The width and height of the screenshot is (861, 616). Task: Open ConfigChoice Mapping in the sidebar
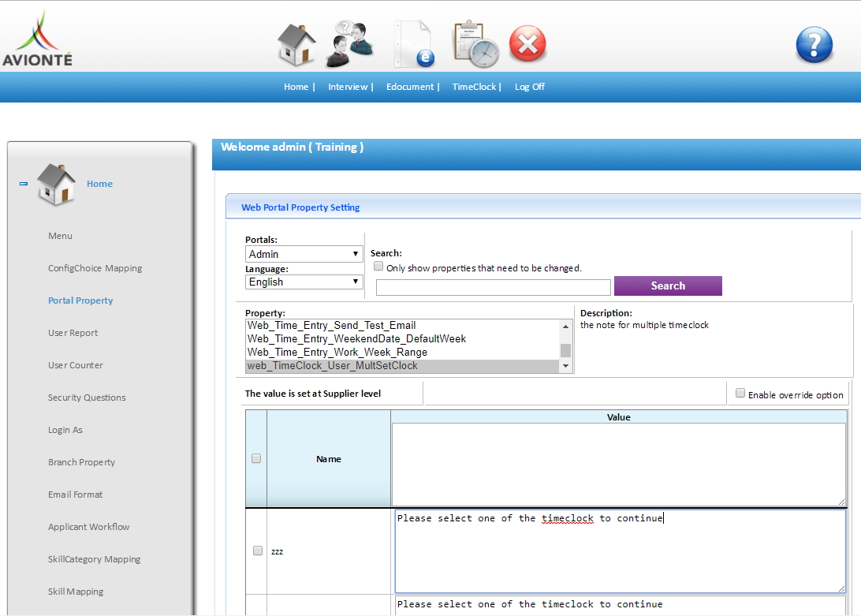[x=95, y=268]
